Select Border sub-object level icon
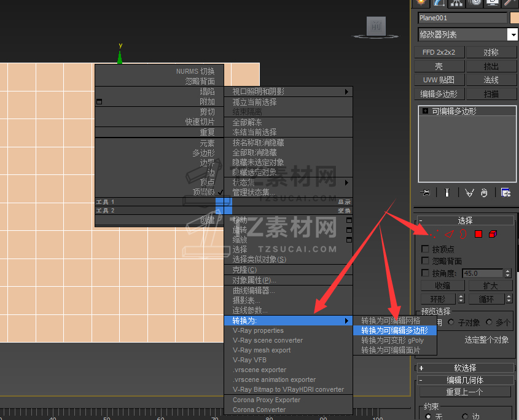Viewport: 519px width, 420px height. tap(463, 234)
